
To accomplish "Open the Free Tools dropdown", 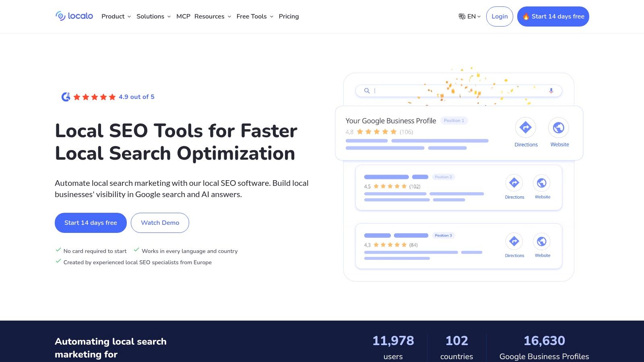I will pyautogui.click(x=255, y=16).
